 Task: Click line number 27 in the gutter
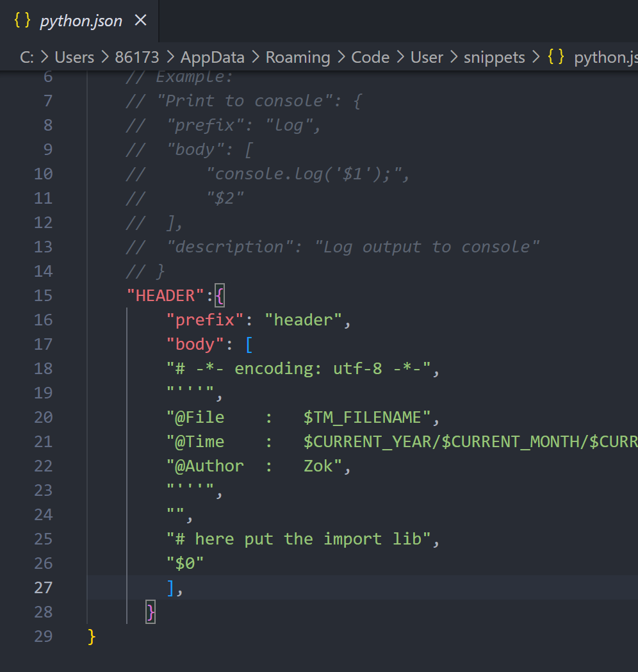coord(44,587)
